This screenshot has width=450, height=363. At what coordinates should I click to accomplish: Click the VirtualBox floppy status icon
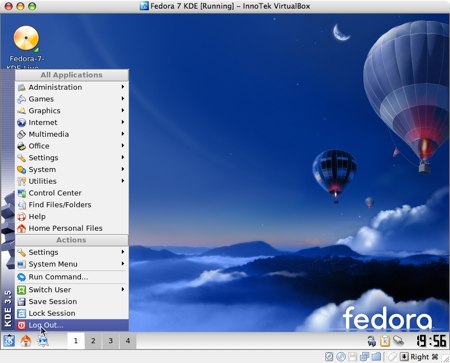pyautogui.click(x=352, y=357)
